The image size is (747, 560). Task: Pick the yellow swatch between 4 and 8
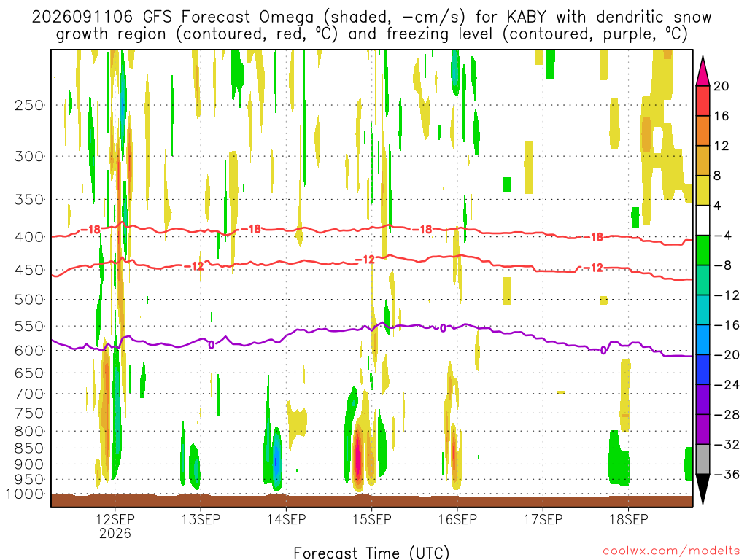point(703,190)
